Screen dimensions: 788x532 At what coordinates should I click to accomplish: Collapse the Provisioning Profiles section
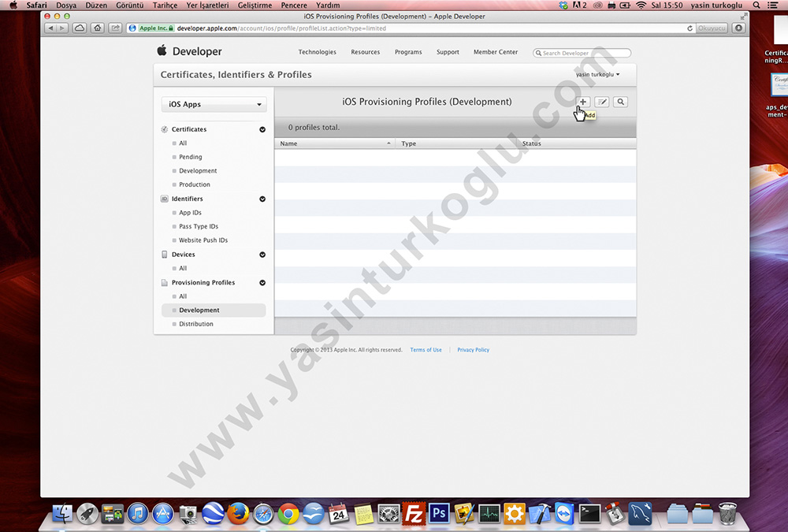(x=262, y=283)
